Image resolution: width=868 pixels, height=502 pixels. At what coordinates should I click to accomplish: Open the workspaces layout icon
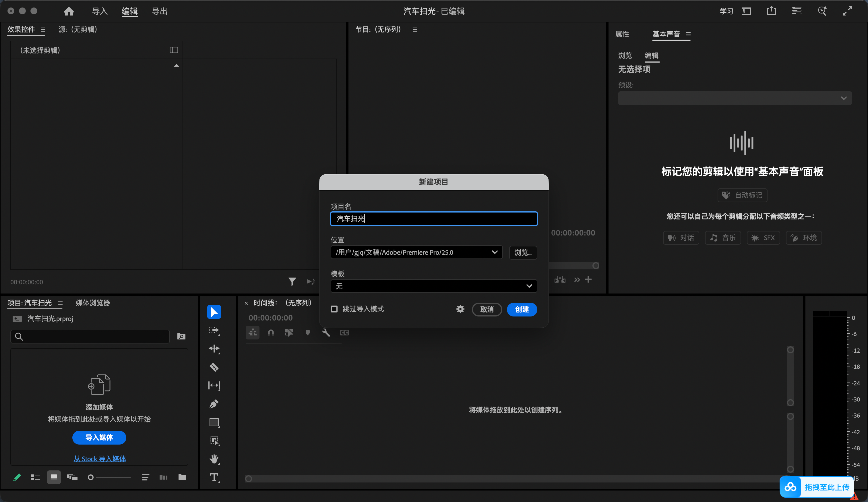[x=746, y=11]
